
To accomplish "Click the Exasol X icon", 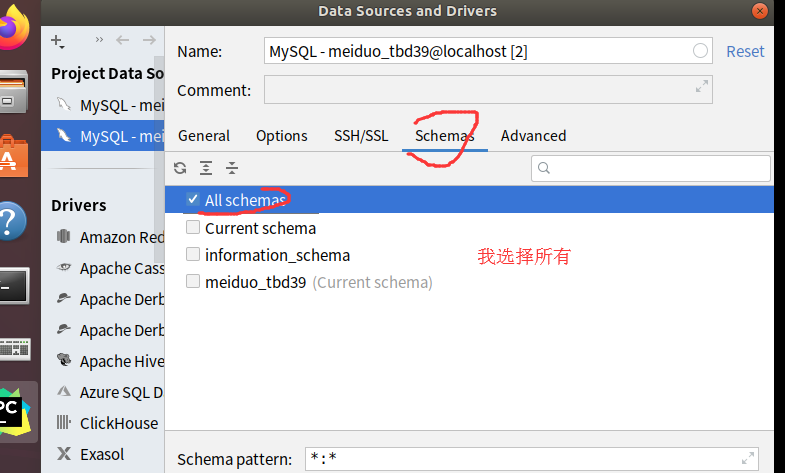I will (64, 453).
